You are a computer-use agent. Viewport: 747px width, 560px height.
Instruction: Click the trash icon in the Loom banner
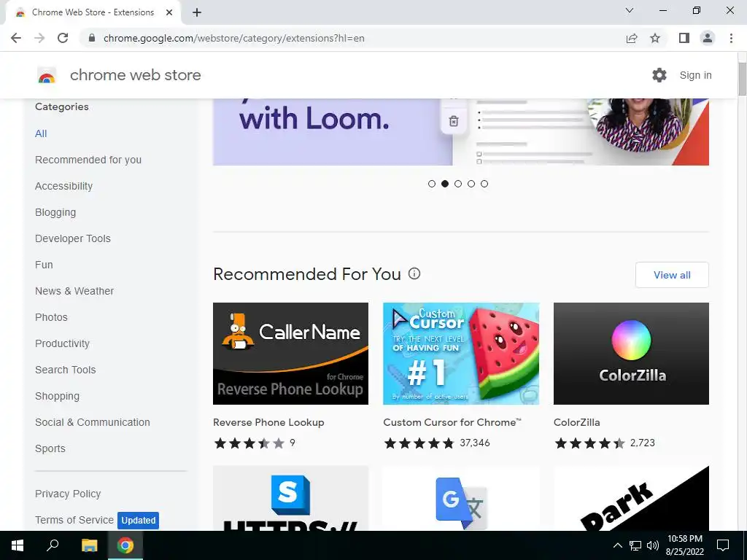(x=454, y=121)
